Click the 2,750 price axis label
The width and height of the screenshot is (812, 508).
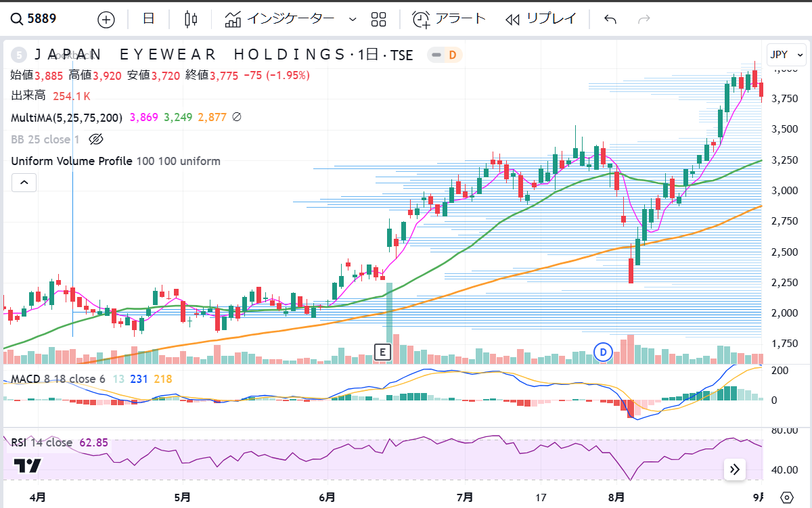[784, 221]
